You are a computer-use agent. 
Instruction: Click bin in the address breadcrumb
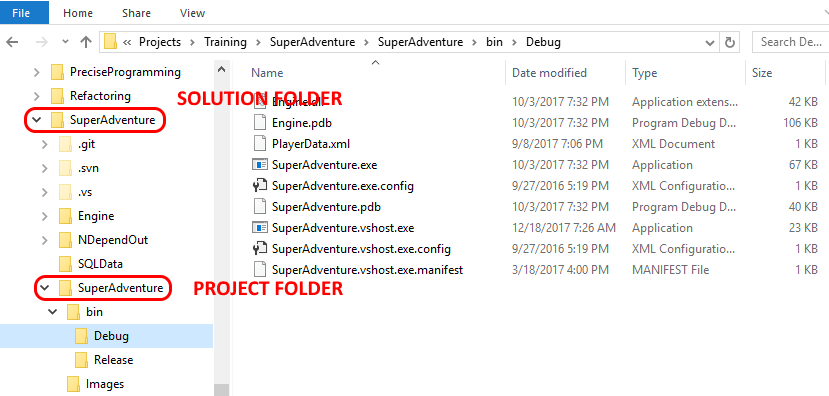coord(494,42)
